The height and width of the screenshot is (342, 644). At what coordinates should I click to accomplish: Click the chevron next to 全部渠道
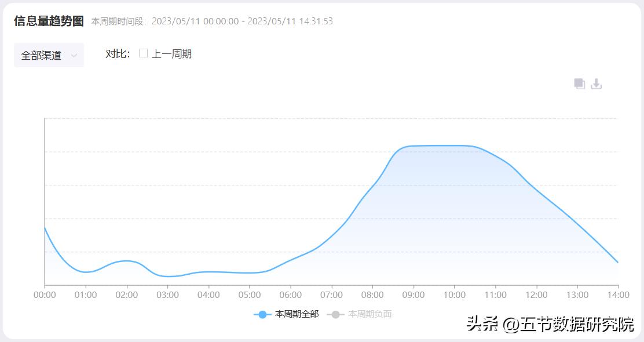coord(74,55)
